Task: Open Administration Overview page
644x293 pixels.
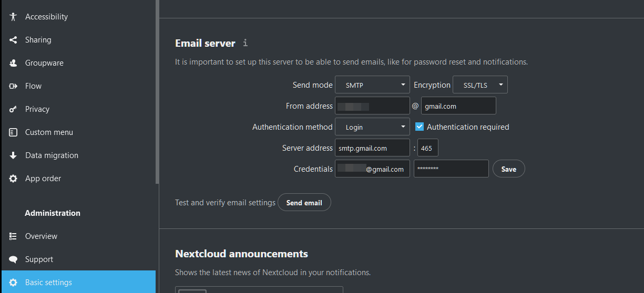Action: coord(78,236)
